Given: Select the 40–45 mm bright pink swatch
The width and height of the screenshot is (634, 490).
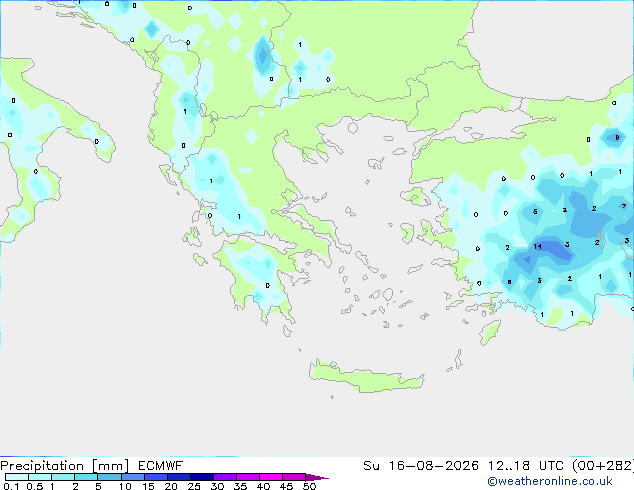Looking at the screenshot, I should pyautogui.click(x=271, y=477).
